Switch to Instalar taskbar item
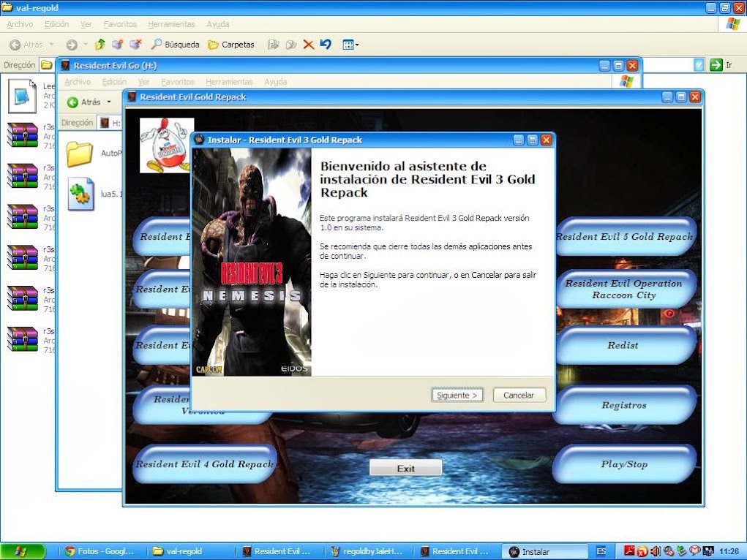The height and width of the screenshot is (560, 747). coord(547,551)
